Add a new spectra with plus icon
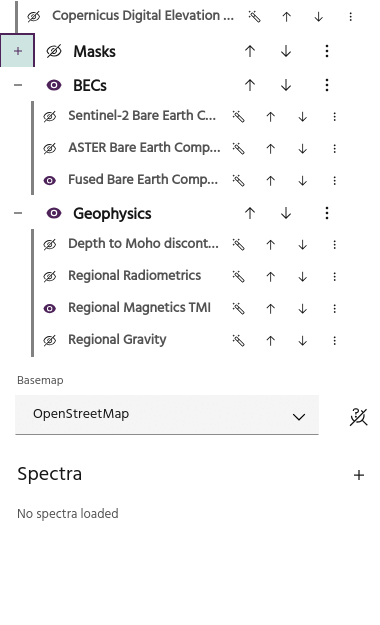 (x=359, y=475)
